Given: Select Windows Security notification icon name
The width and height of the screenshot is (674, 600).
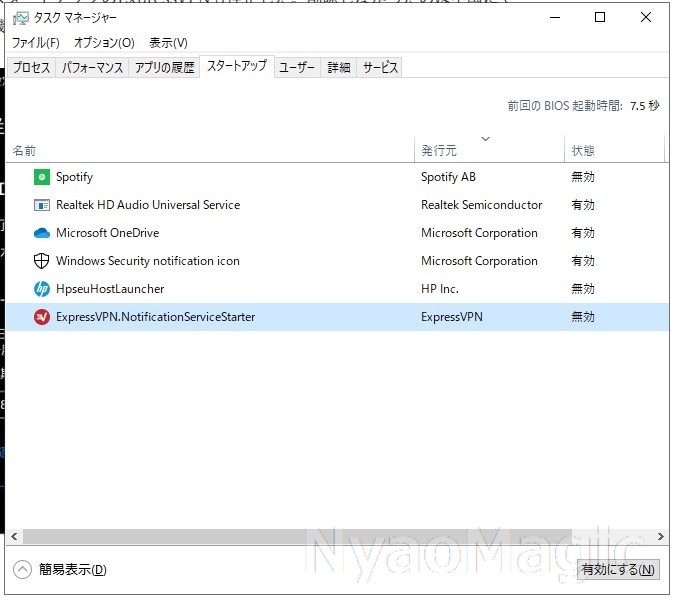Looking at the screenshot, I should pyautogui.click(x=147, y=261).
